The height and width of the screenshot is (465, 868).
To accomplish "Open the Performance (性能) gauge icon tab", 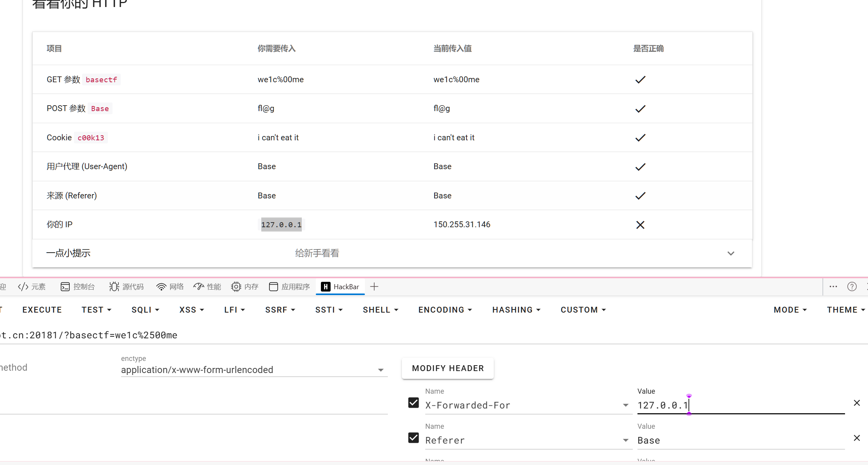I will coord(207,287).
